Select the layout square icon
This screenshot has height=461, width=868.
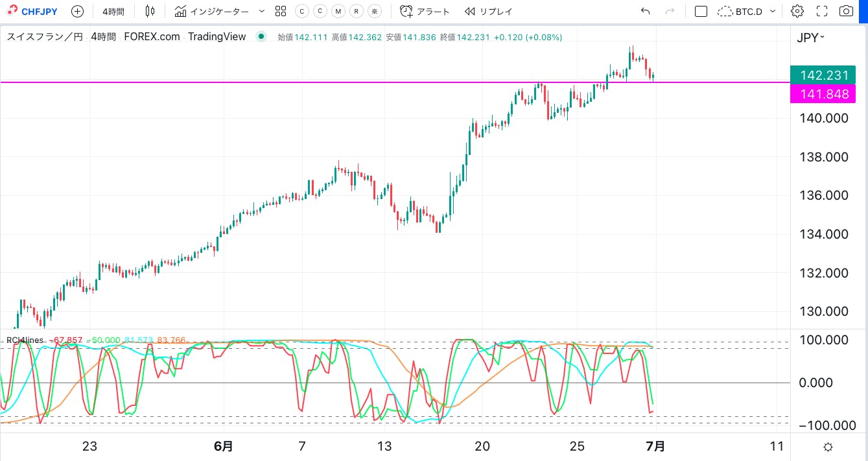click(701, 11)
